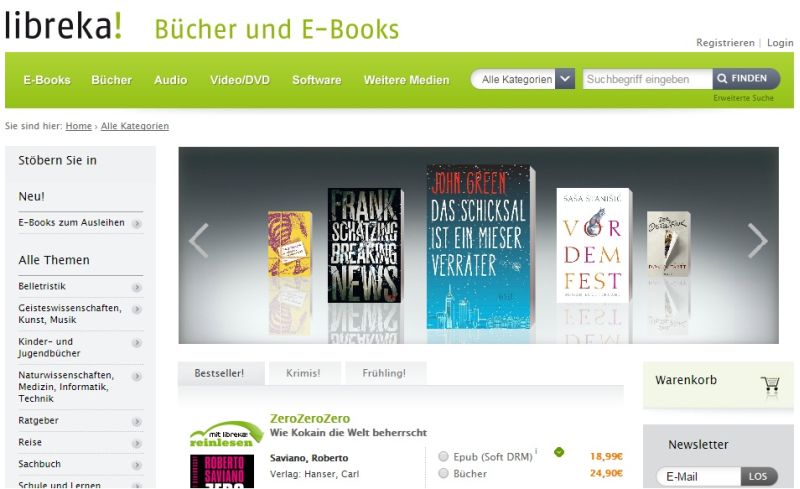Open the Frühling! tab
The image size is (800, 489).
click(384, 373)
